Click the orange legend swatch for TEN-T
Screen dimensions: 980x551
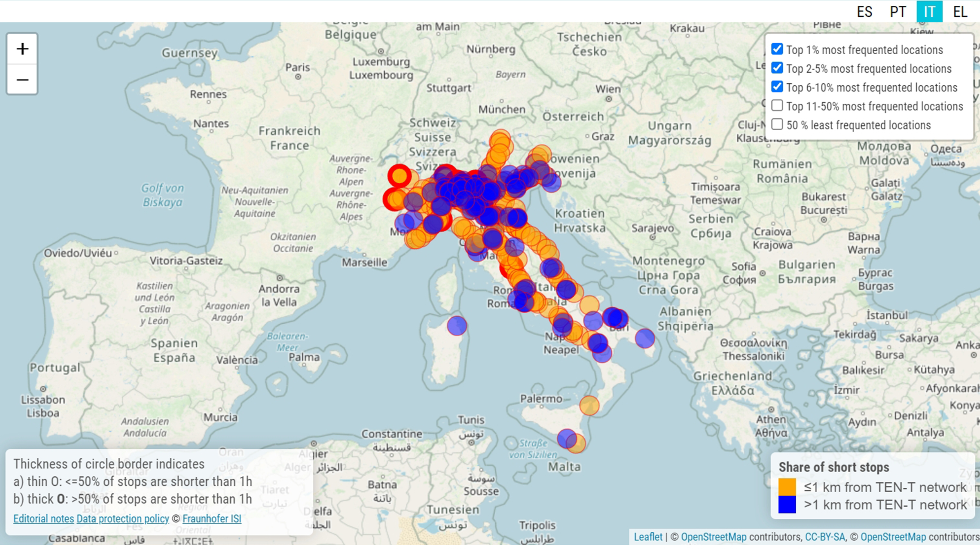(x=787, y=487)
